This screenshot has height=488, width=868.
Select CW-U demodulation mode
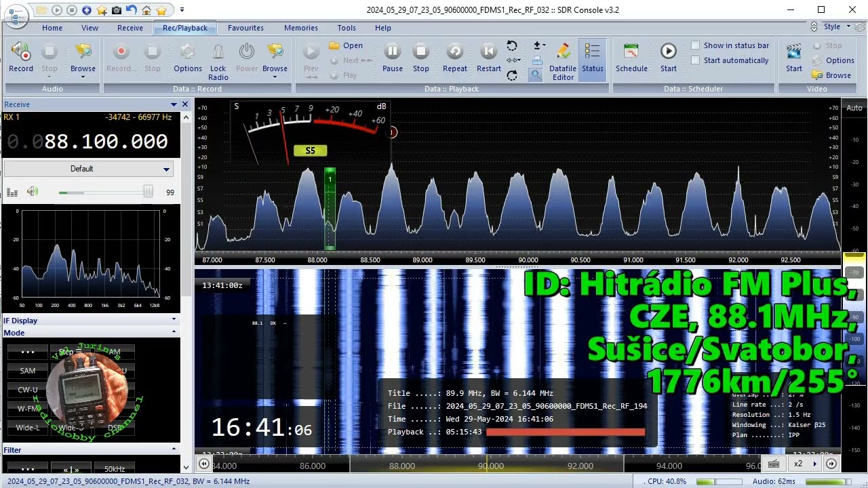[x=28, y=390]
